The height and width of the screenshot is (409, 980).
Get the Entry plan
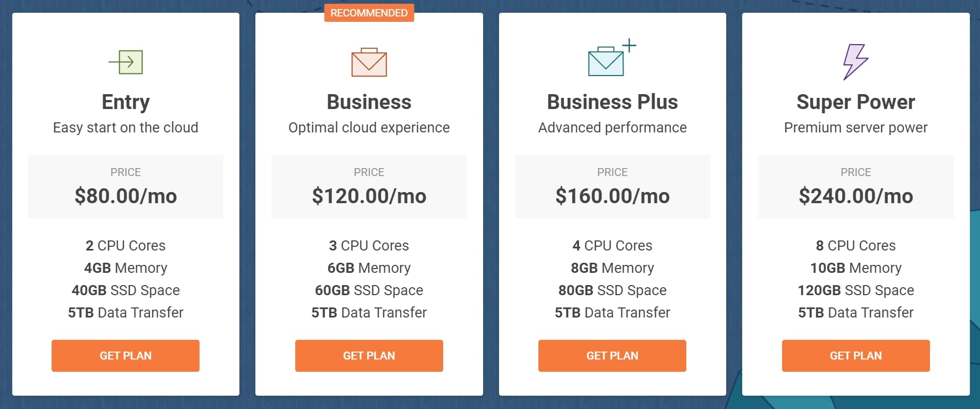[126, 356]
